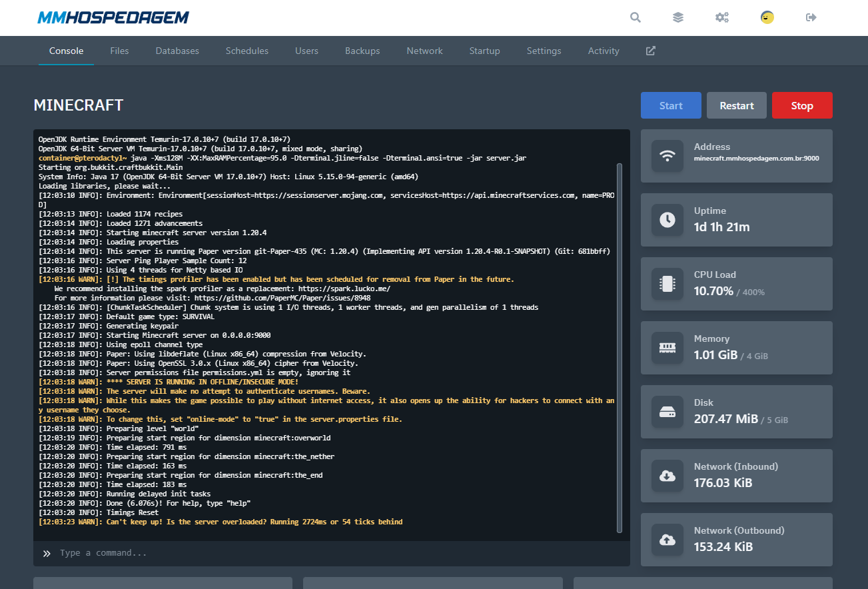Open the Network tab

pyautogui.click(x=424, y=51)
